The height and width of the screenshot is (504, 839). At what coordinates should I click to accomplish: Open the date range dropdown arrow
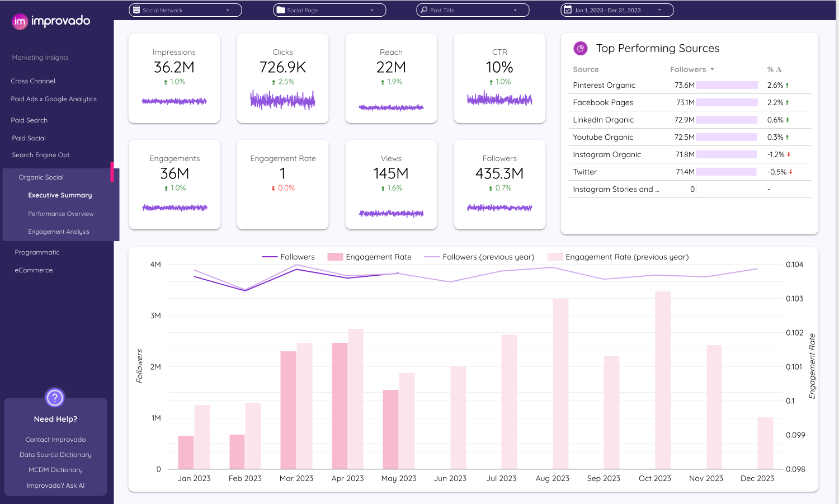[659, 10]
